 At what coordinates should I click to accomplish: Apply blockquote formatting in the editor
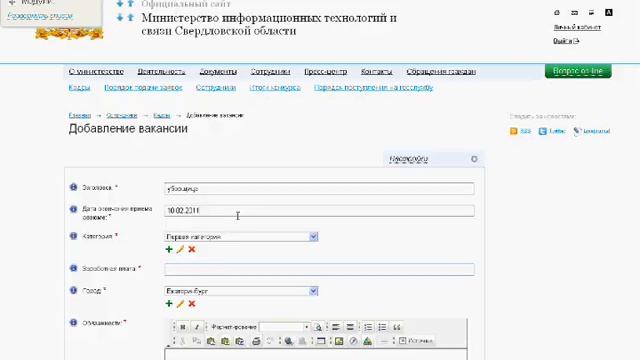[x=397, y=327]
